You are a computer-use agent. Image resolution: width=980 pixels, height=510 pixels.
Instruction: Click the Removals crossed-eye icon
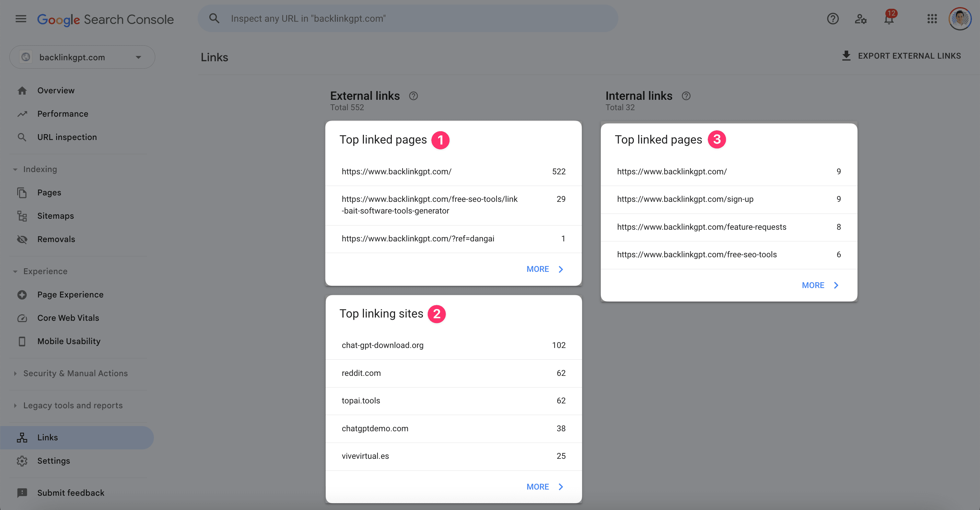tap(22, 239)
